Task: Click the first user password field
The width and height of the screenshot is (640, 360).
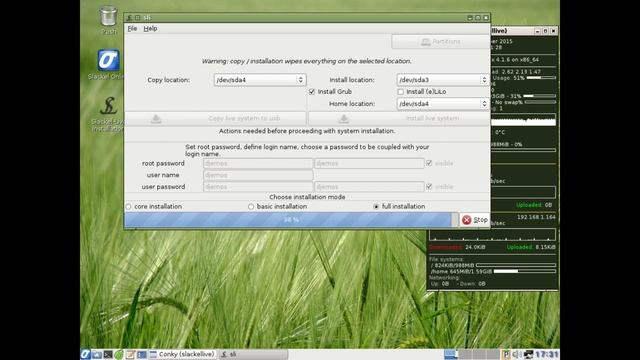Action: click(x=258, y=187)
